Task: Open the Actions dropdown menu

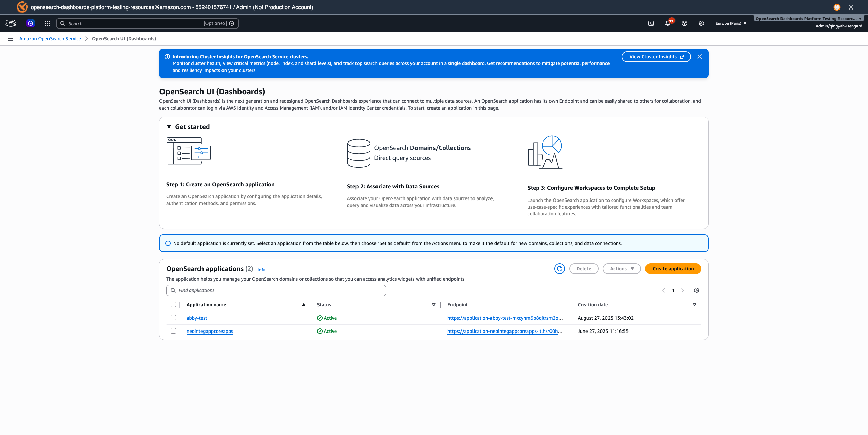Action: click(622, 269)
